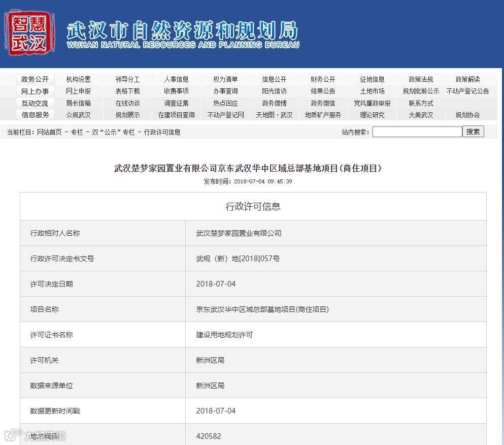The height and width of the screenshot is (445, 504).
Task: Open 调查征集 link
Action: point(177,103)
